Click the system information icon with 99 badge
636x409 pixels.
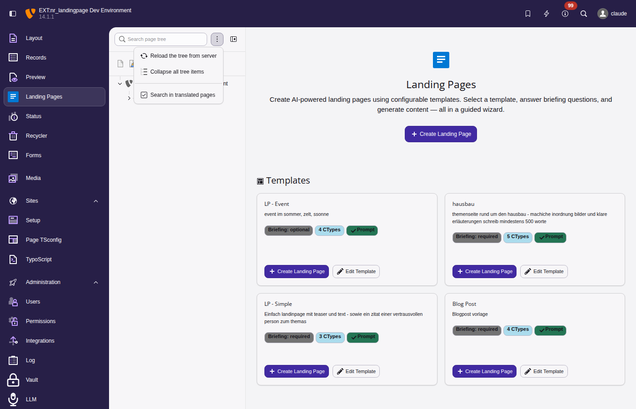coord(565,13)
